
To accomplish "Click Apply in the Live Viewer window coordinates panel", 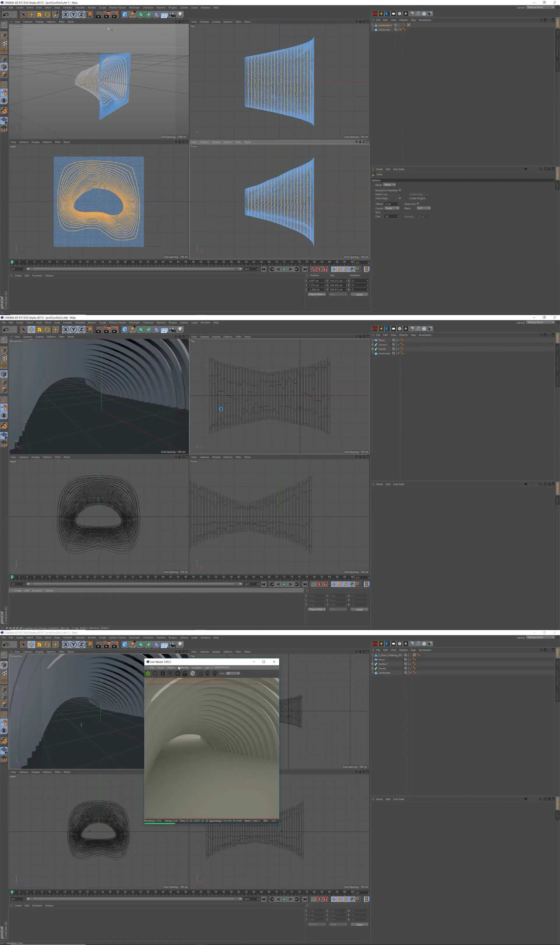I will tap(359, 925).
